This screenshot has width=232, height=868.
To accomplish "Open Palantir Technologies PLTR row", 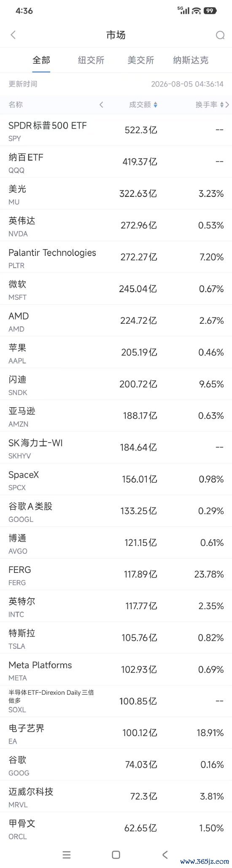I will 116,257.
